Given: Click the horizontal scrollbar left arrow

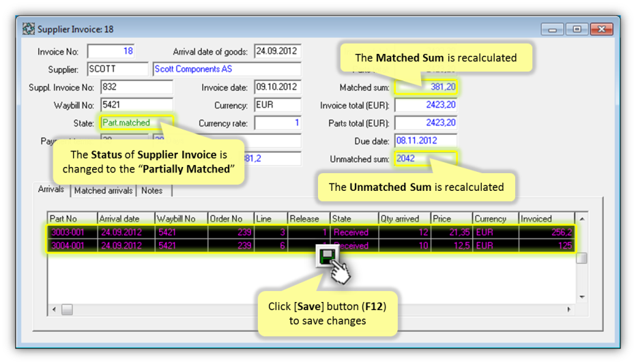Looking at the screenshot, I should pos(54,309).
